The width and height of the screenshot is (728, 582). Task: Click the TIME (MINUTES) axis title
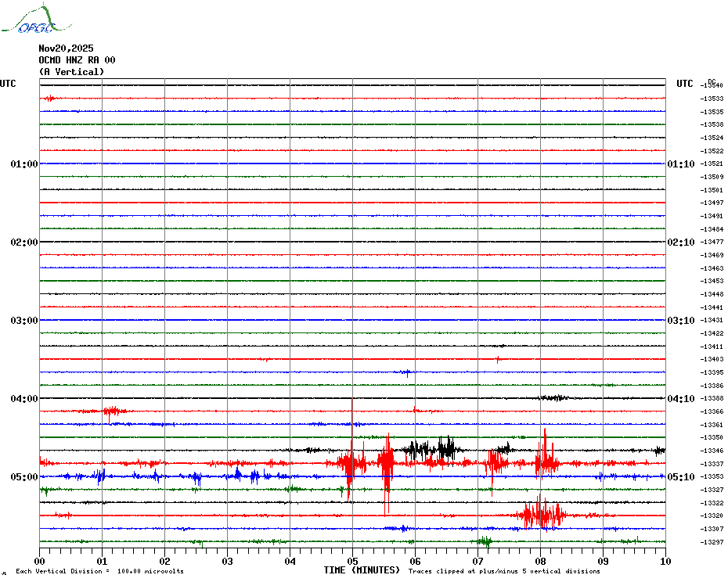click(362, 571)
